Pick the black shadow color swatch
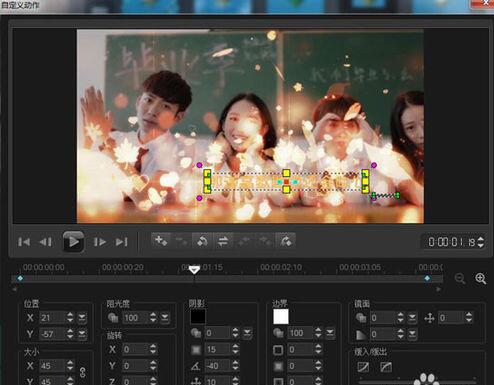The image size is (494, 385). point(198,317)
